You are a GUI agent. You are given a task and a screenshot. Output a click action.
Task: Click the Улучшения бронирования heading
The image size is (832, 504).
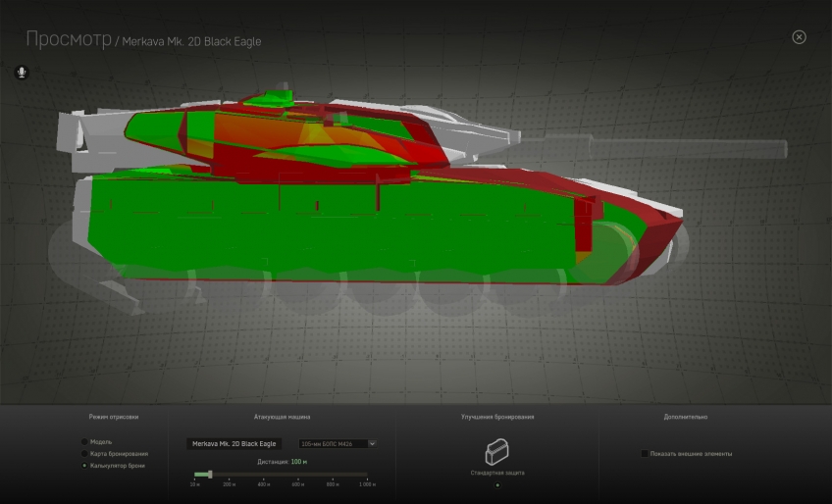497,417
